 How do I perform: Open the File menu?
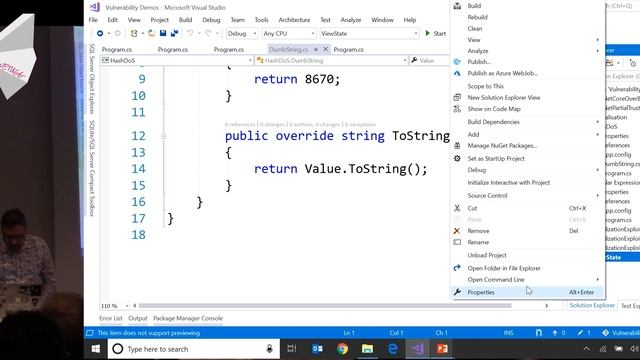pyautogui.click(x=93, y=20)
